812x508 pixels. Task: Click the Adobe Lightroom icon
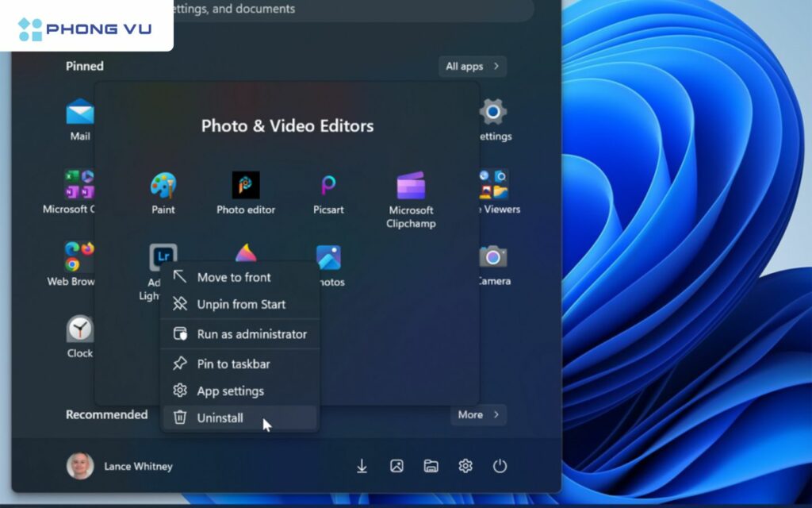click(x=163, y=256)
